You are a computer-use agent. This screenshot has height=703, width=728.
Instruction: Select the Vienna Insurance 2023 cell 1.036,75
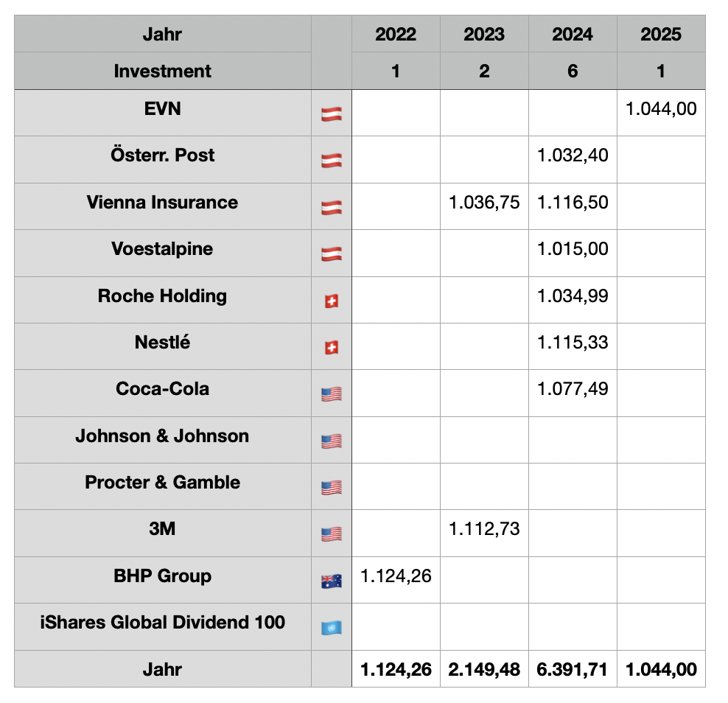point(484,203)
